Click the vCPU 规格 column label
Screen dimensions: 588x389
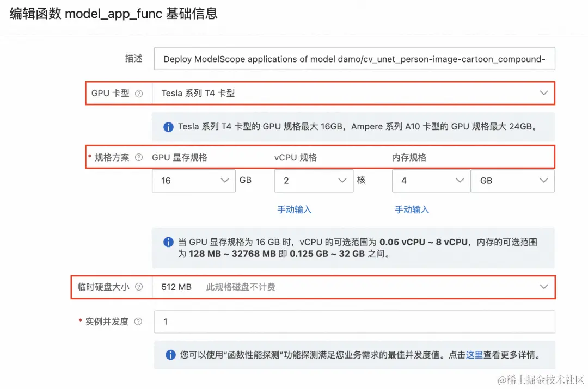(296, 157)
